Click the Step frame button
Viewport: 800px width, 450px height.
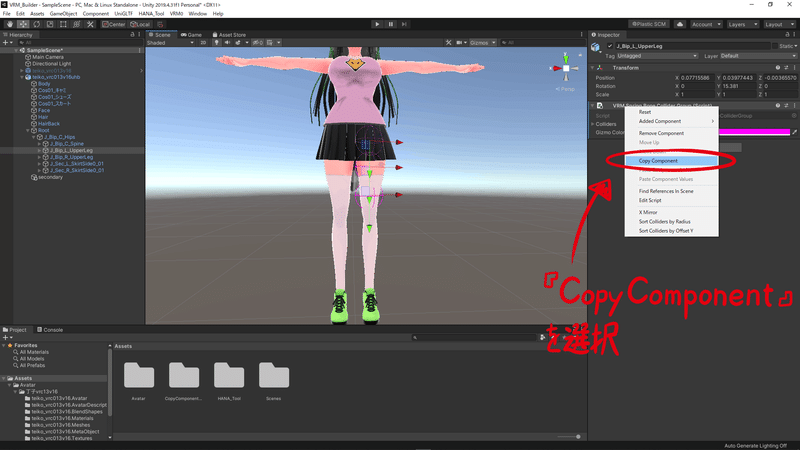tap(404, 24)
